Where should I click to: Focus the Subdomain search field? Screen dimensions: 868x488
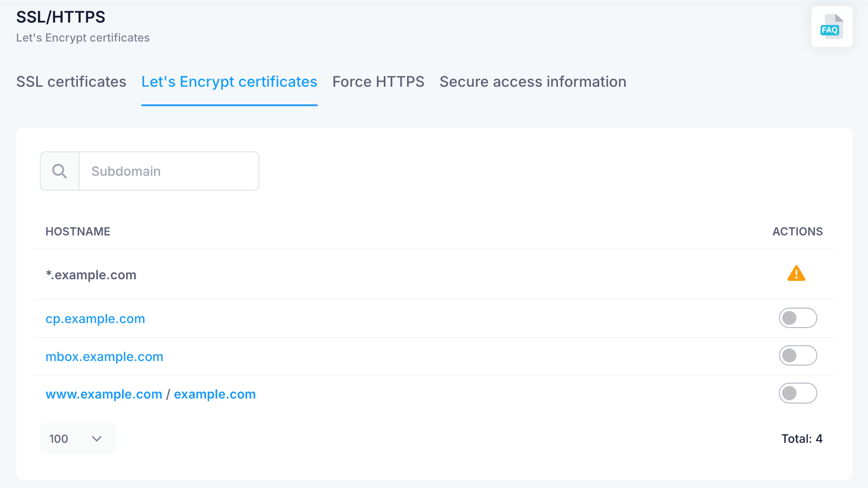(x=169, y=171)
